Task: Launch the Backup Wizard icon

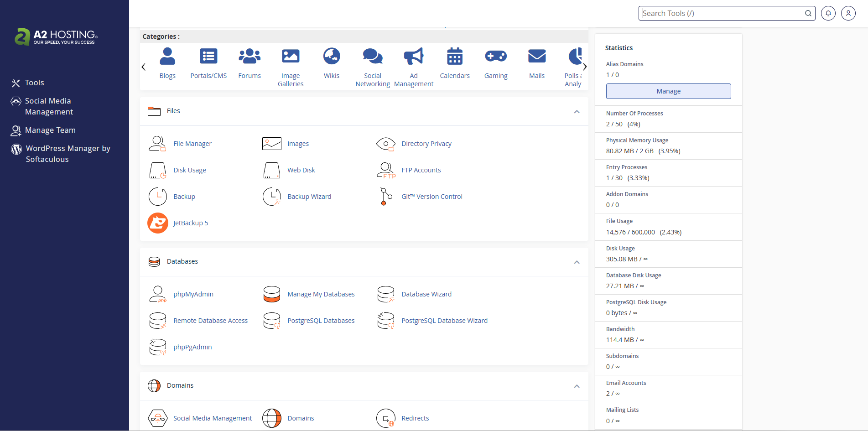Action: (x=272, y=197)
